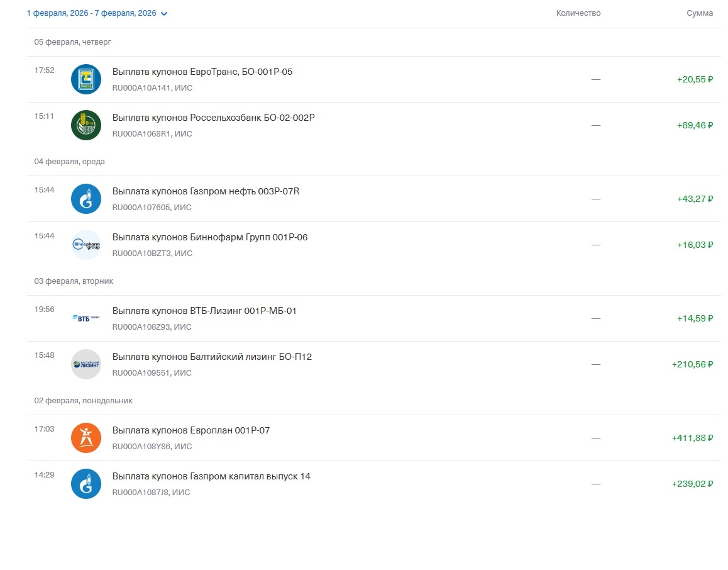
Task: Open Выплата купонов ВТБ-Лизинг 001Р-МБ-01
Action: pos(204,310)
